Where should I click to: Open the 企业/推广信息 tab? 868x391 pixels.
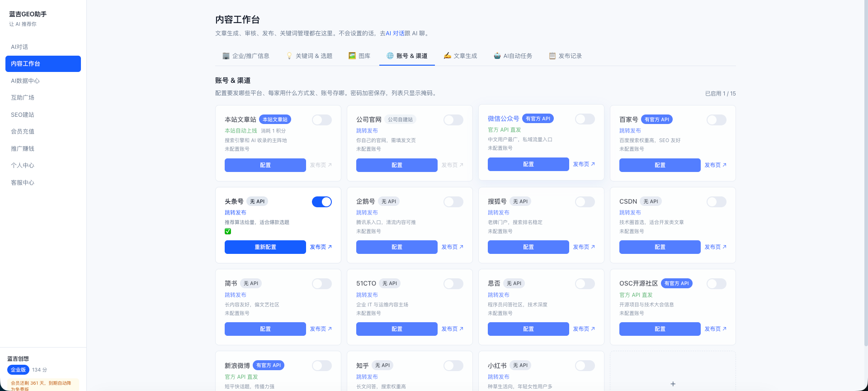point(246,56)
